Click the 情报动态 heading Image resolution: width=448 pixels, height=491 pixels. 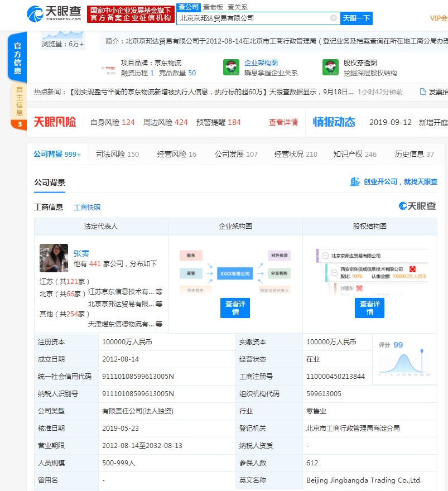coord(334,122)
